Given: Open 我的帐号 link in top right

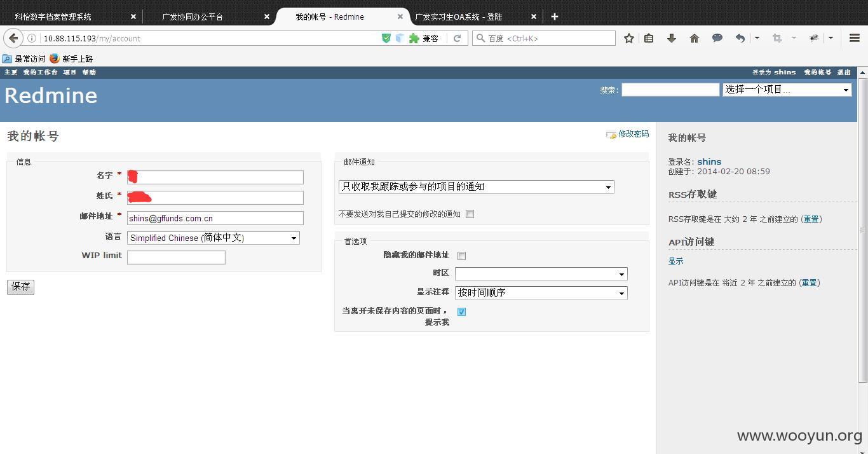Looking at the screenshot, I should coord(817,72).
